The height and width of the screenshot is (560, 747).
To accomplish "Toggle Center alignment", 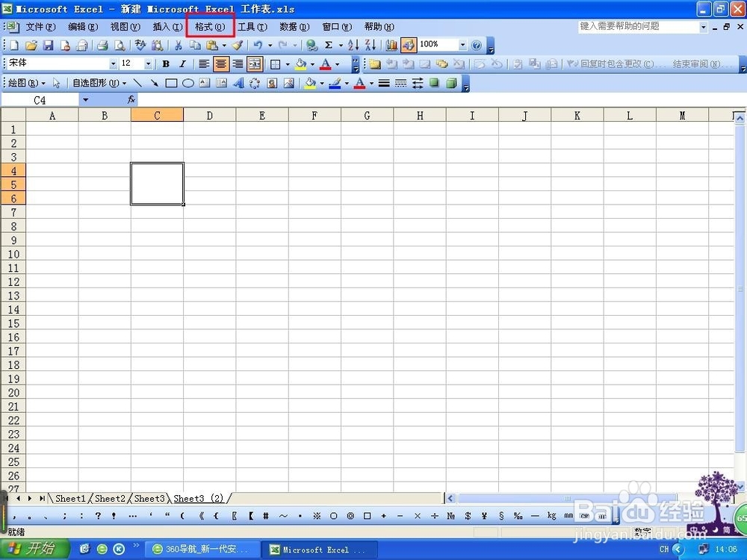I will [x=220, y=63].
